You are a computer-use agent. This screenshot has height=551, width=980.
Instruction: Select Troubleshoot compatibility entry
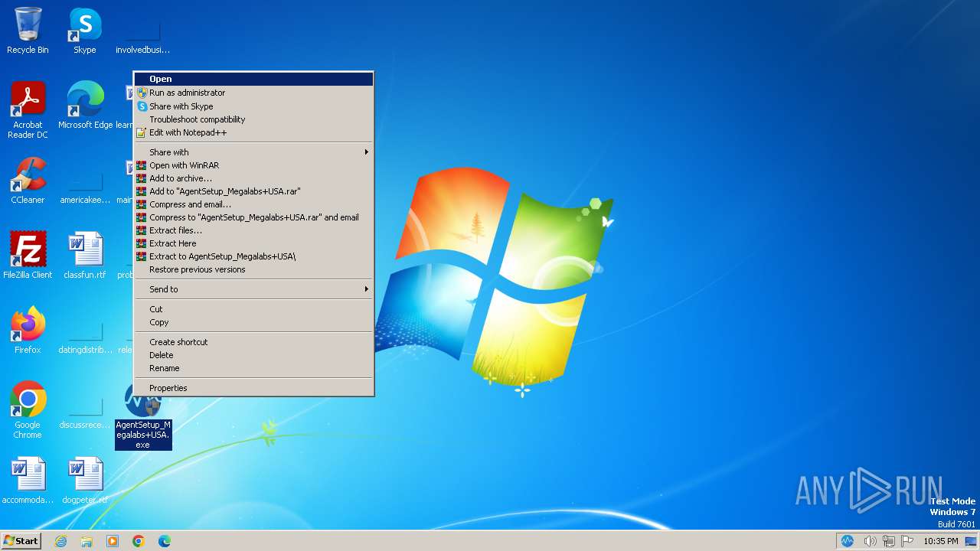pos(253,119)
